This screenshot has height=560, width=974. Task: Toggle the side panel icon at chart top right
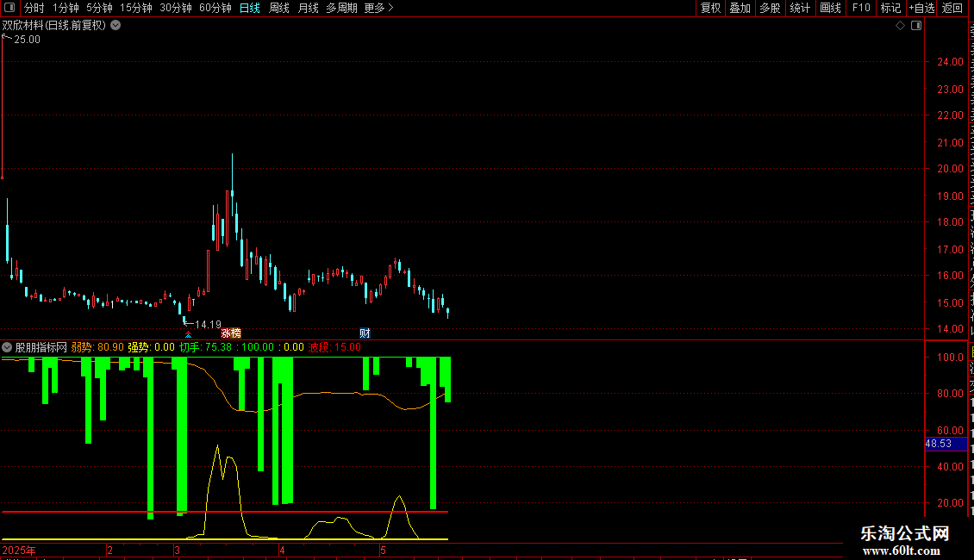tap(916, 26)
